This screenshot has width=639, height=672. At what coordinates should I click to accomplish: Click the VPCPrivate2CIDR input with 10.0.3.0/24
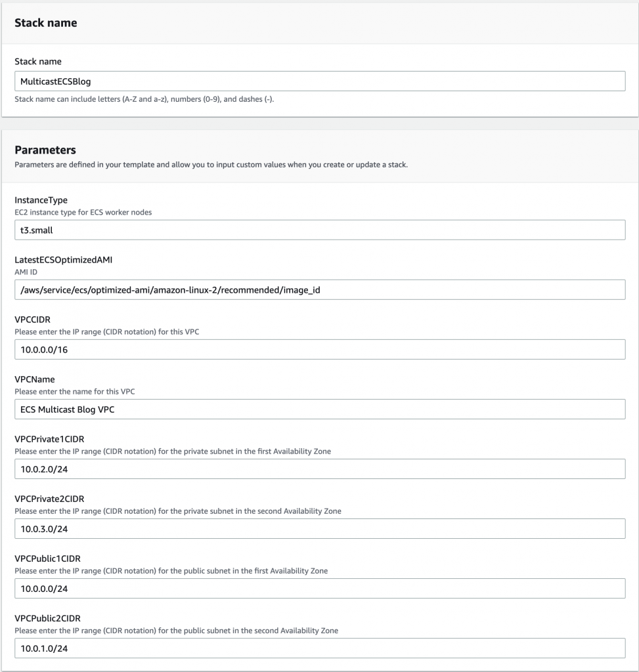pyautogui.click(x=320, y=528)
